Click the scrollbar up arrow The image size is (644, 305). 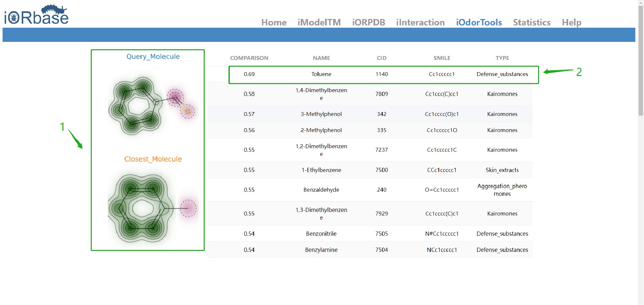click(641, 3)
